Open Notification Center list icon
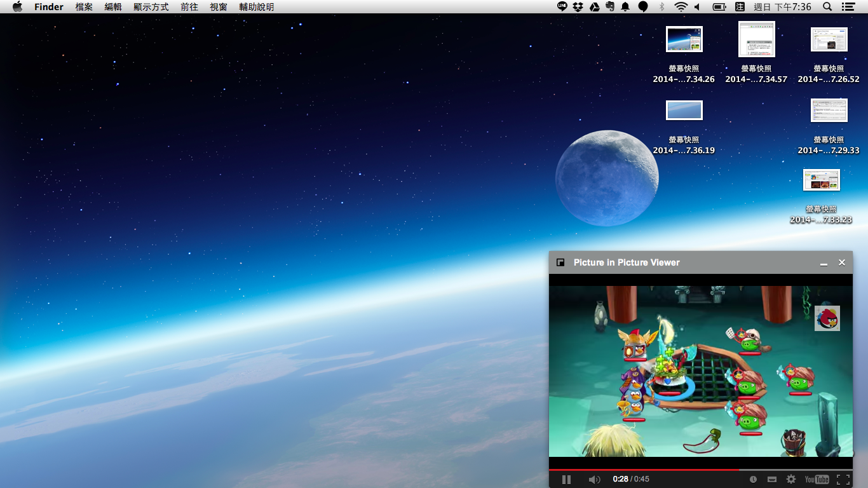The width and height of the screenshot is (868, 488). (848, 6)
